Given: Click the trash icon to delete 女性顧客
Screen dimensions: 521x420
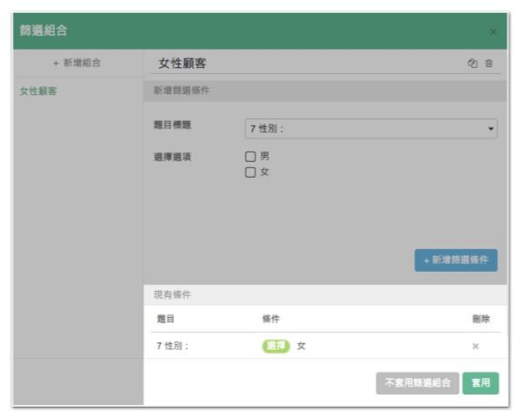Looking at the screenshot, I should tap(489, 64).
